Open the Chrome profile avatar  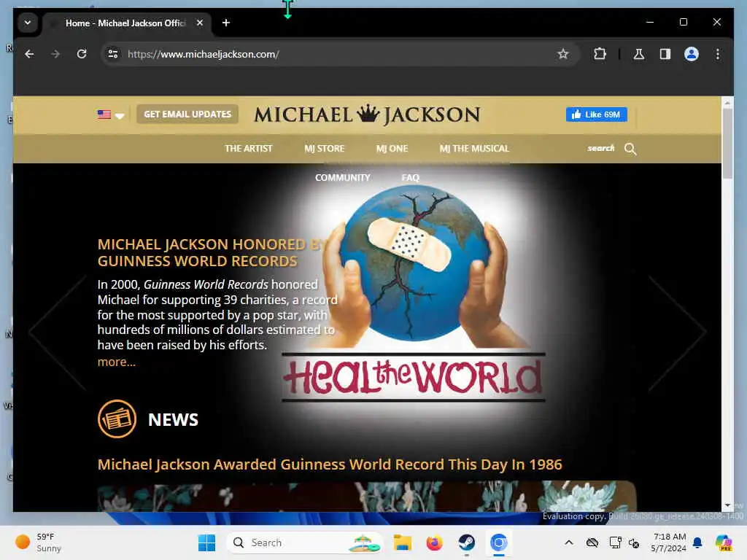pos(692,54)
